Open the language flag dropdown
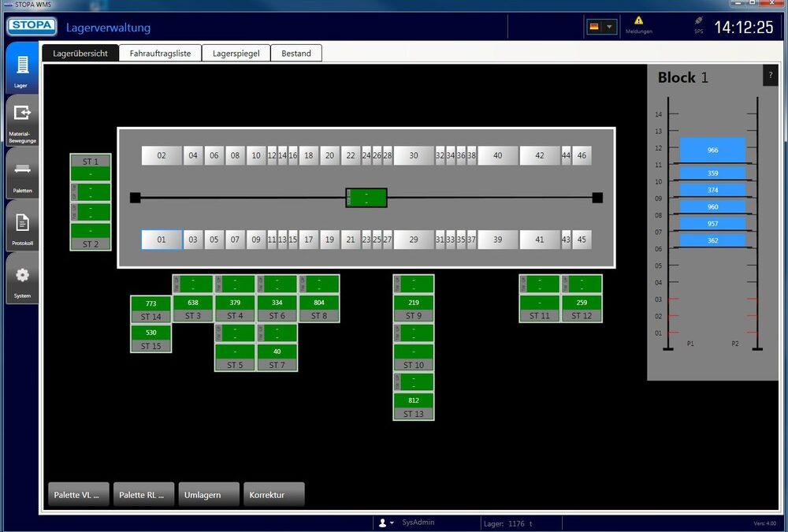Viewport: 788px width, 532px height. [x=601, y=27]
